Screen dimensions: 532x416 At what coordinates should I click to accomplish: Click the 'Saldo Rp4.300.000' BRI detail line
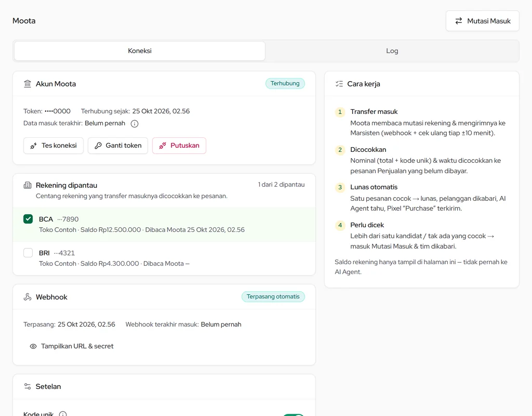click(114, 264)
